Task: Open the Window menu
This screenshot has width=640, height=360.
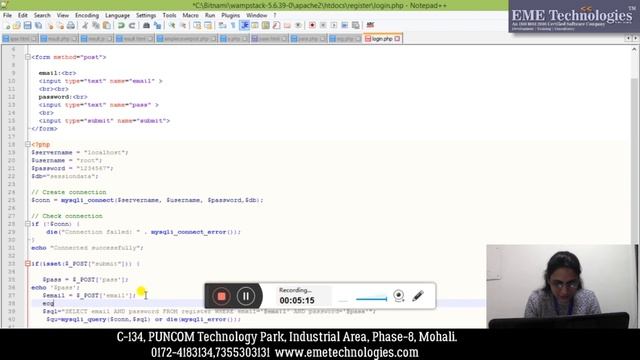Action: pyautogui.click(x=257, y=15)
